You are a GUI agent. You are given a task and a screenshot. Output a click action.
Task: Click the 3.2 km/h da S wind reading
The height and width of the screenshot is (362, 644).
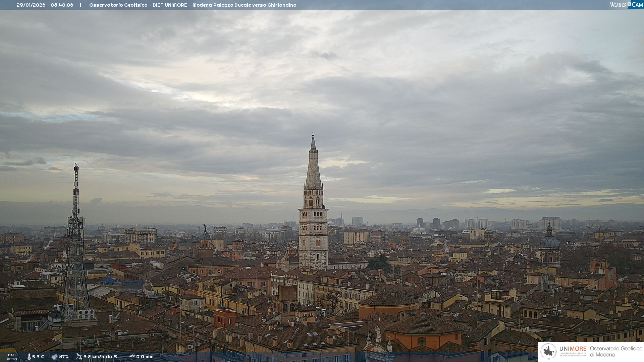[x=100, y=357]
